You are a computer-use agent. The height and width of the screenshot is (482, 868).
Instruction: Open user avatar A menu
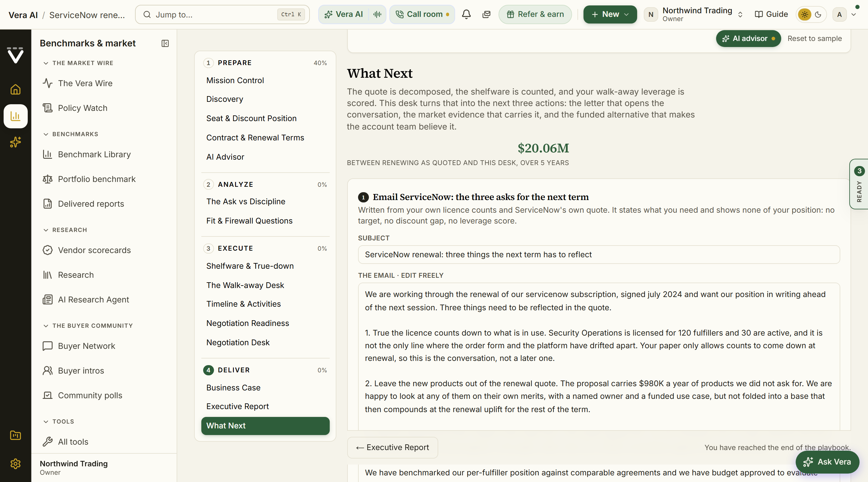point(844,14)
